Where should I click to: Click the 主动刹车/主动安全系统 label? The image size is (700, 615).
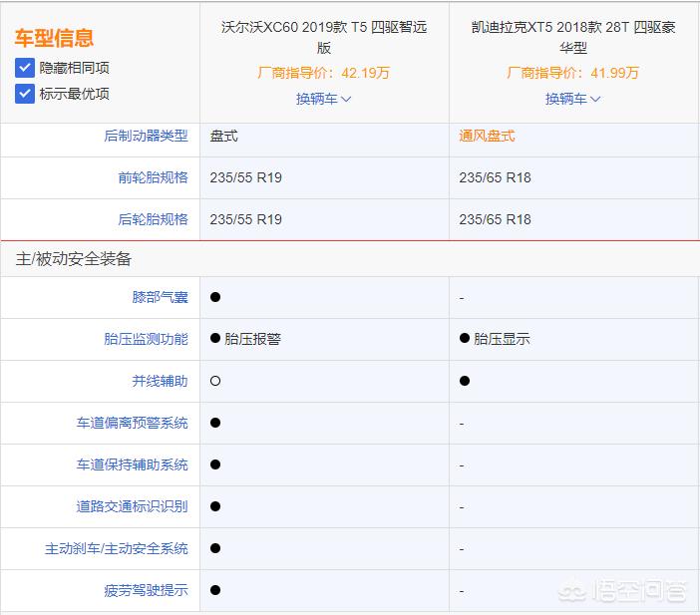116,548
